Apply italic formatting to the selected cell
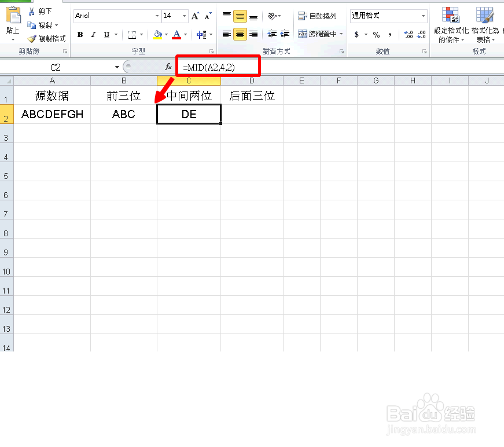 coord(93,35)
